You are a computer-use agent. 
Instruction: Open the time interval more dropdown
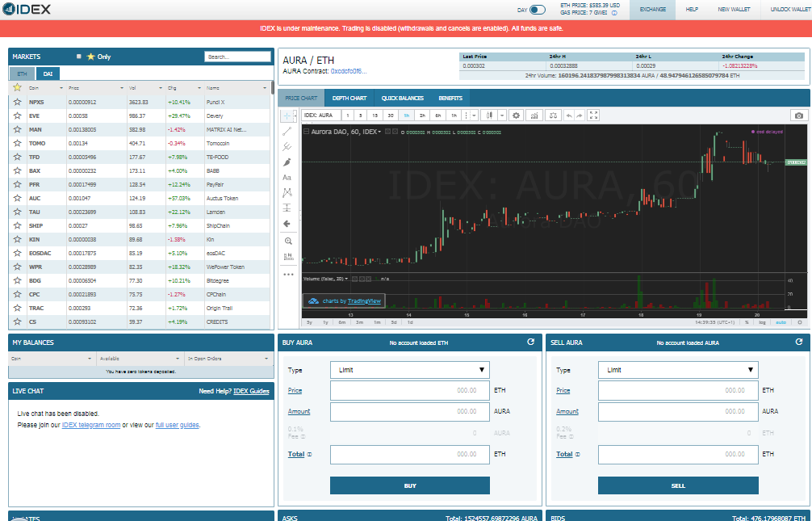click(x=474, y=115)
